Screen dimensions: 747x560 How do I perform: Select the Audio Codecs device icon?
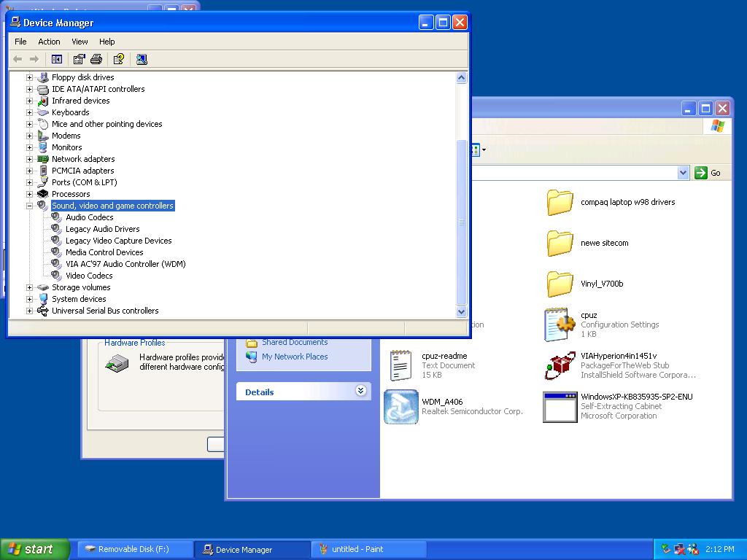(57, 217)
